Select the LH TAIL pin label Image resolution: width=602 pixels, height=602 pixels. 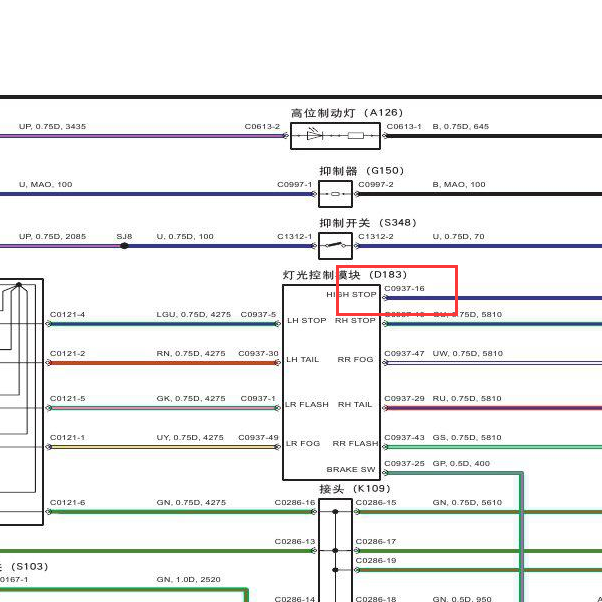[x=303, y=359]
